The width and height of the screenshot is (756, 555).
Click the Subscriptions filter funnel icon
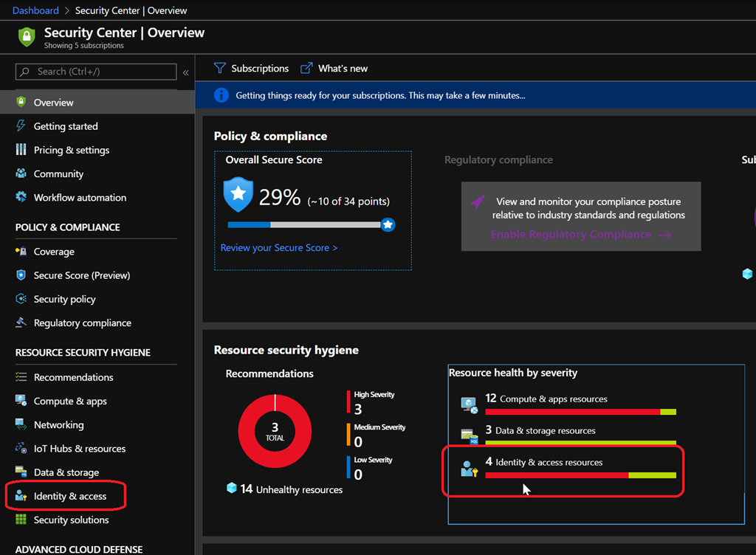click(x=219, y=68)
